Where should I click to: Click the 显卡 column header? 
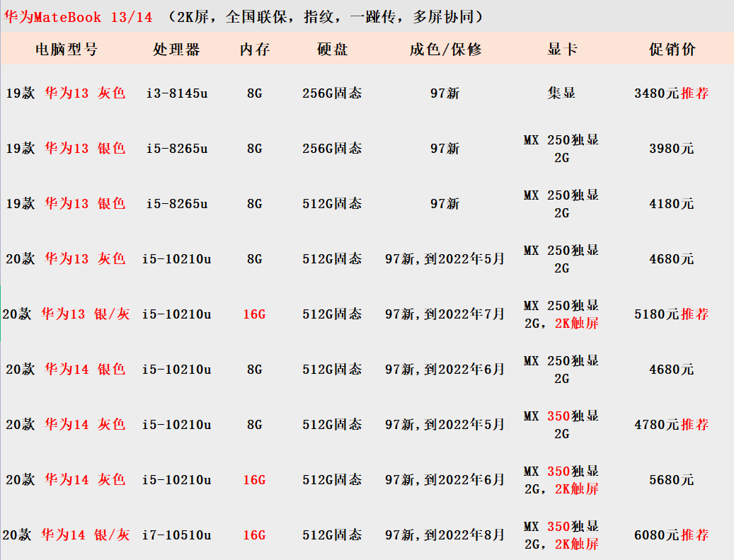562,49
